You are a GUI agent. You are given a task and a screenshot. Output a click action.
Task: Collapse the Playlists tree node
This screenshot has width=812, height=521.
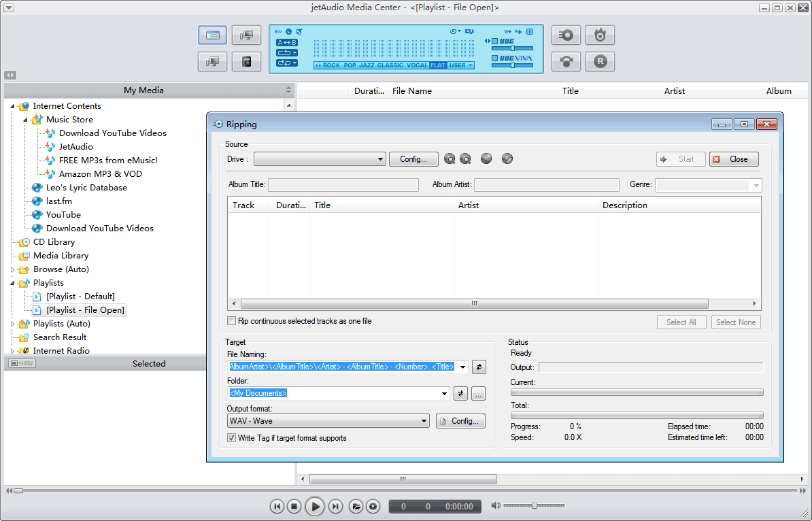pyautogui.click(x=12, y=284)
